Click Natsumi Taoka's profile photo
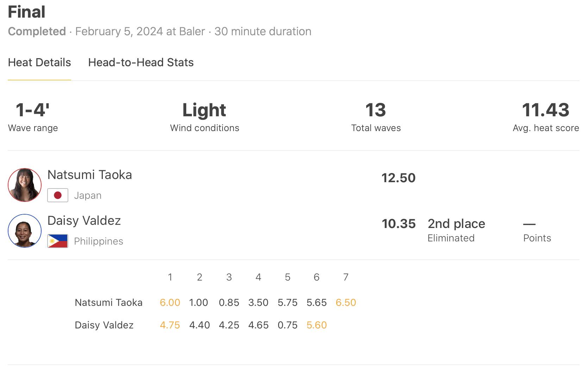This screenshot has height=370, width=588. (x=25, y=185)
